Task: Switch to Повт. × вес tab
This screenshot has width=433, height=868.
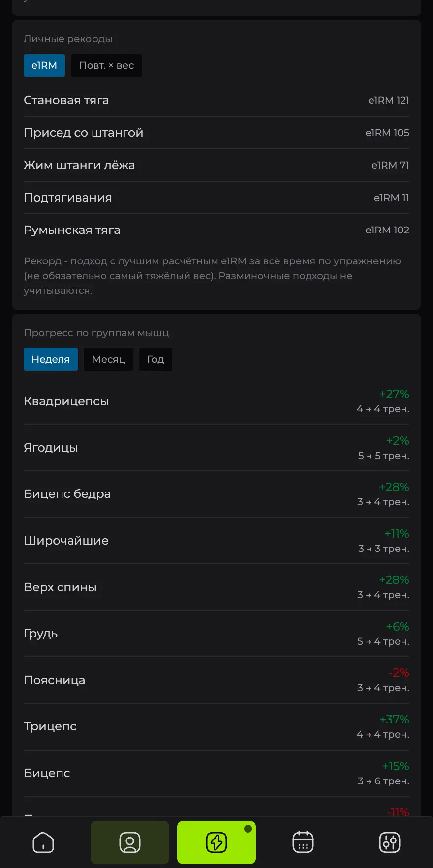Action: point(106,65)
